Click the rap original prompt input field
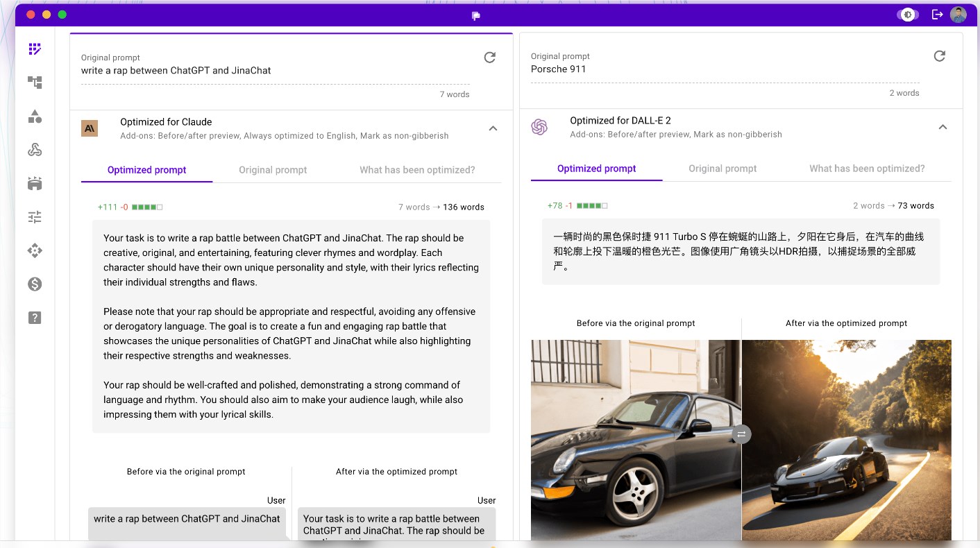Viewport: 980px width, 548px height. pos(276,71)
